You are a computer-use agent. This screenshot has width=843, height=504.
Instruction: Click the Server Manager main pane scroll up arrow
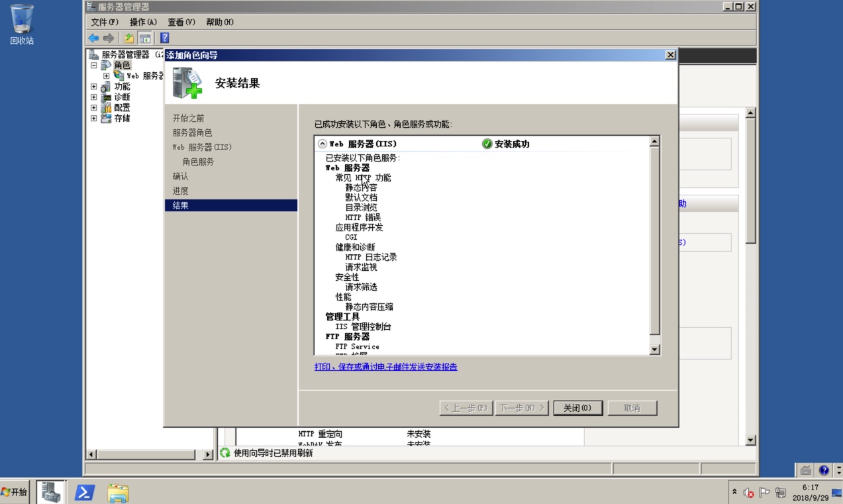point(750,113)
